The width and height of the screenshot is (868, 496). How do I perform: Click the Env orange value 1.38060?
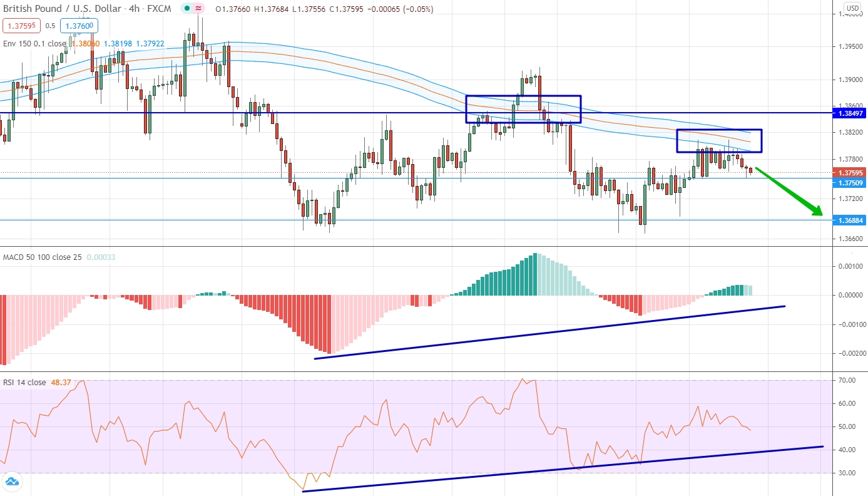pyautogui.click(x=85, y=44)
